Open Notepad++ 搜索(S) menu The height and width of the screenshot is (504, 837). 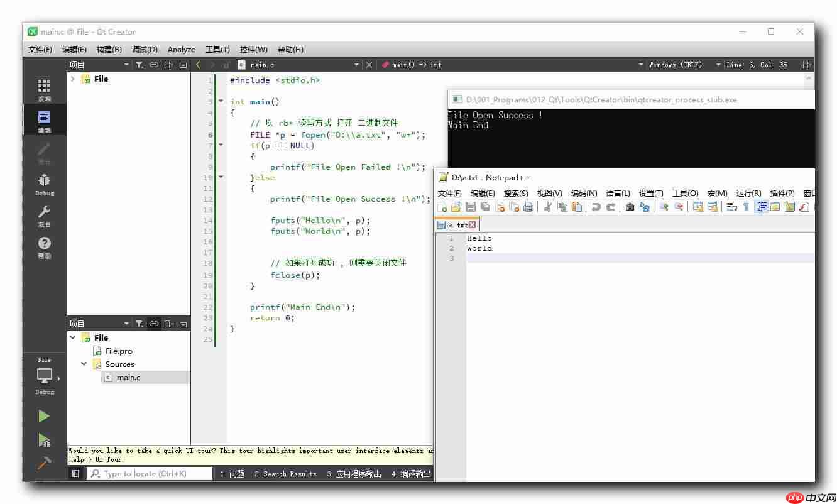click(x=516, y=193)
